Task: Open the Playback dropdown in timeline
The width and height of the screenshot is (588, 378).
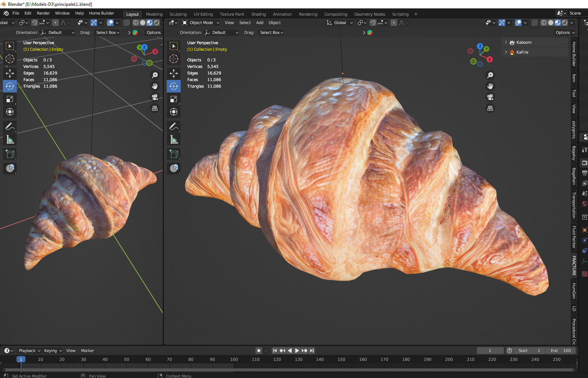Action: [29, 351]
